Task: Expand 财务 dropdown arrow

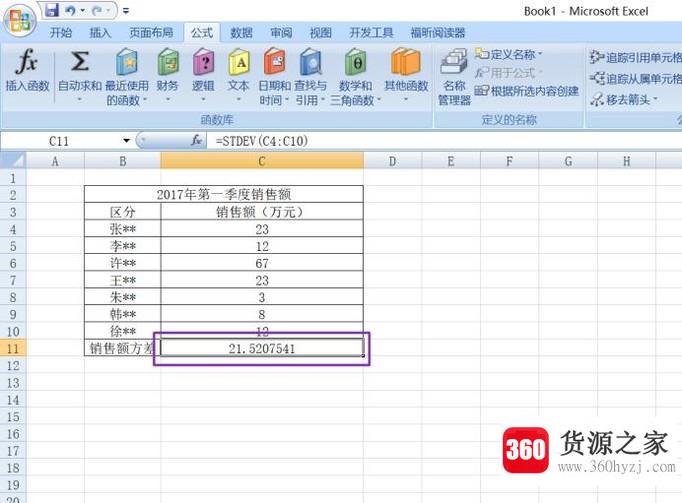Action: pyautogui.click(x=168, y=100)
